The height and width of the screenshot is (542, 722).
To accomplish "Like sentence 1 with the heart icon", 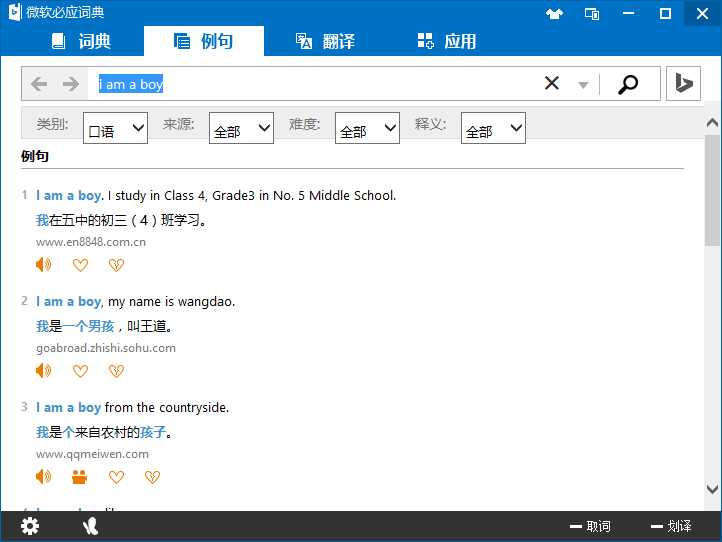I will click(x=80, y=265).
